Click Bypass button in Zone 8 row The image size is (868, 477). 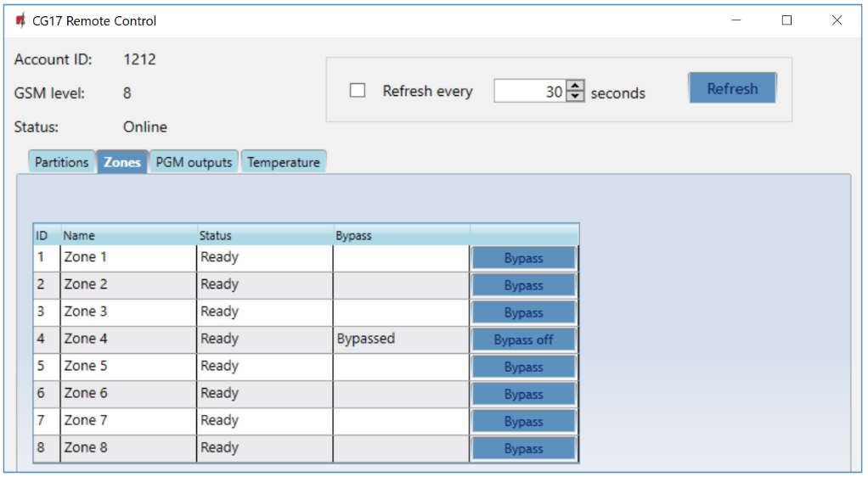click(x=523, y=449)
